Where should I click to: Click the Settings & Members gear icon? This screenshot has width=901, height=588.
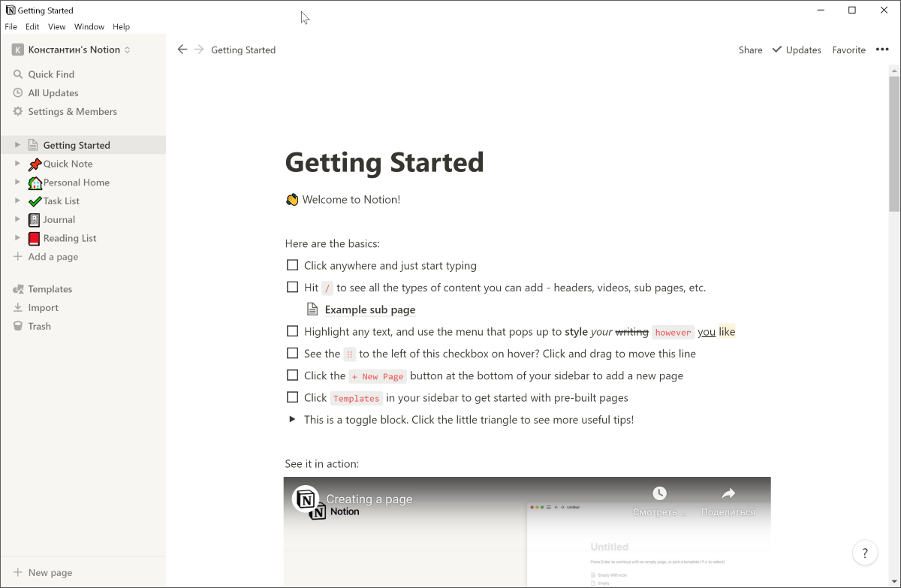(x=18, y=111)
